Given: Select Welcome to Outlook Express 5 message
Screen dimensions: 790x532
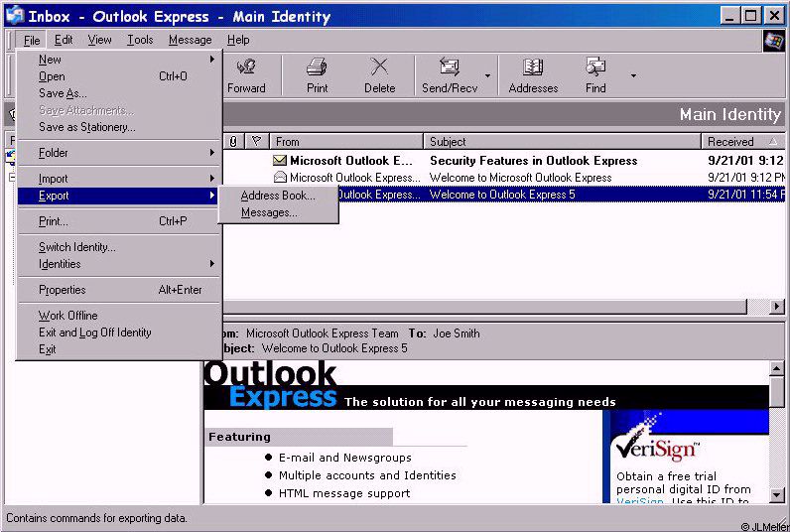Looking at the screenshot, I should click(561, 195).
